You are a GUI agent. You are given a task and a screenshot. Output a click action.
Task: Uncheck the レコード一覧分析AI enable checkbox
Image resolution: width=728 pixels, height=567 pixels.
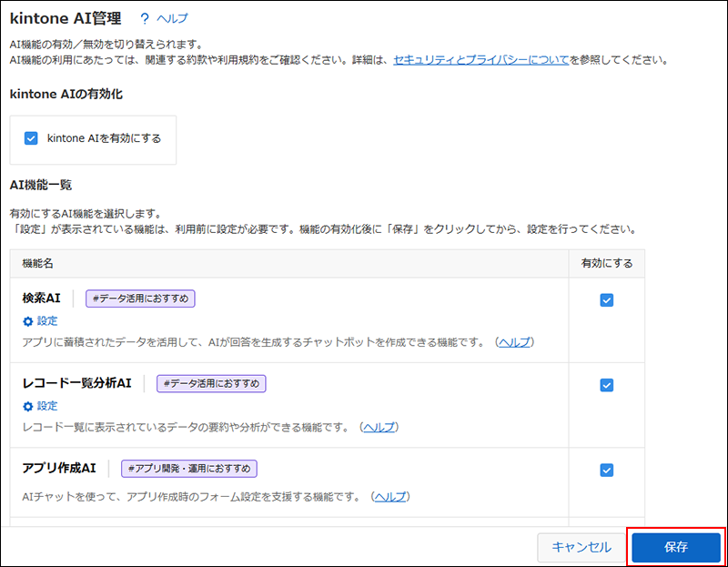tap(606, 385)
